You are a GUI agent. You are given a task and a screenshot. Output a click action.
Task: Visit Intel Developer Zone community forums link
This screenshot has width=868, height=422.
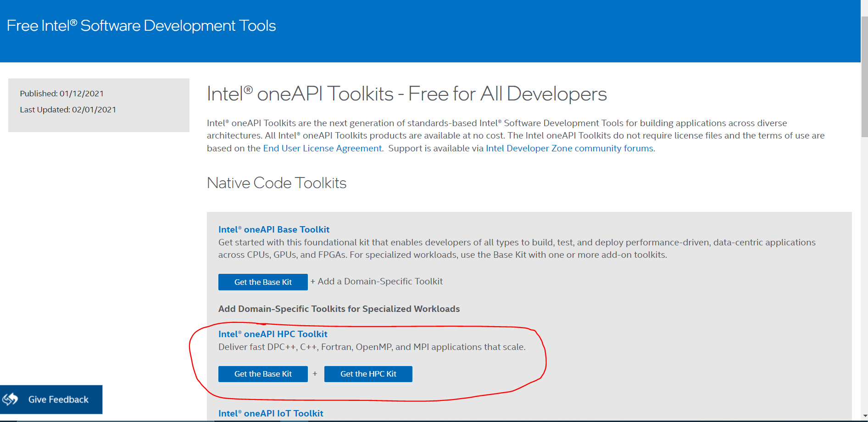[x=569, y=148]
